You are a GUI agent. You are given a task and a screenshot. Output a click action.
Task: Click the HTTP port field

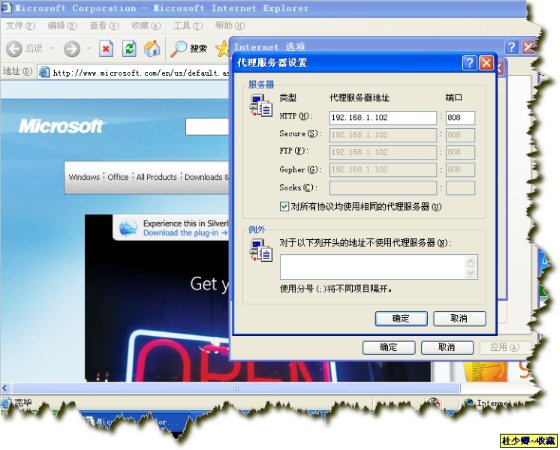tap(460, 118)
